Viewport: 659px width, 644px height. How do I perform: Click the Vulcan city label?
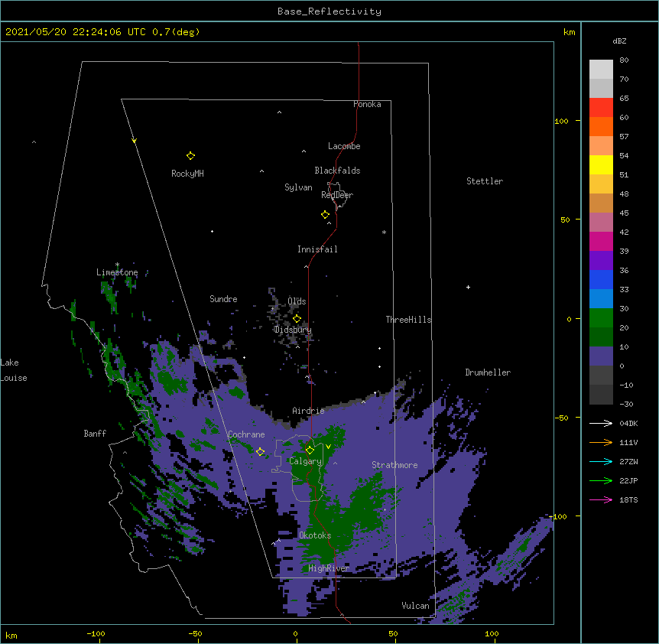[x=415, y=606]
